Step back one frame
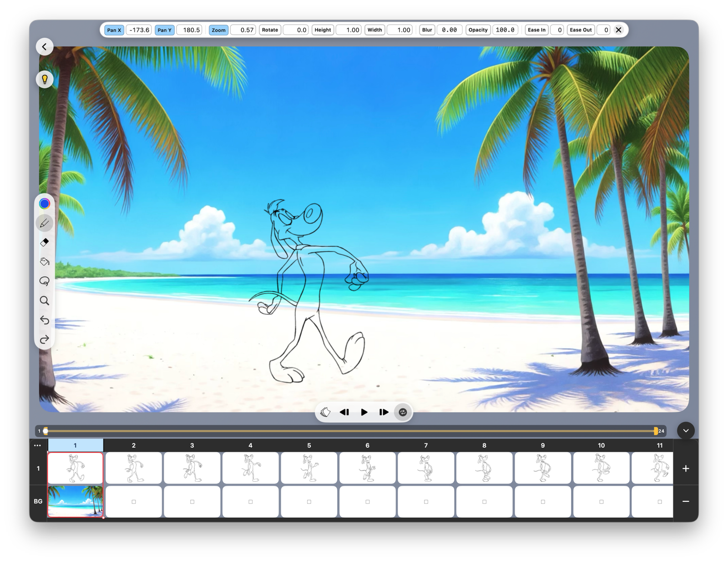 pyautogui.click(x=344, y=412)
